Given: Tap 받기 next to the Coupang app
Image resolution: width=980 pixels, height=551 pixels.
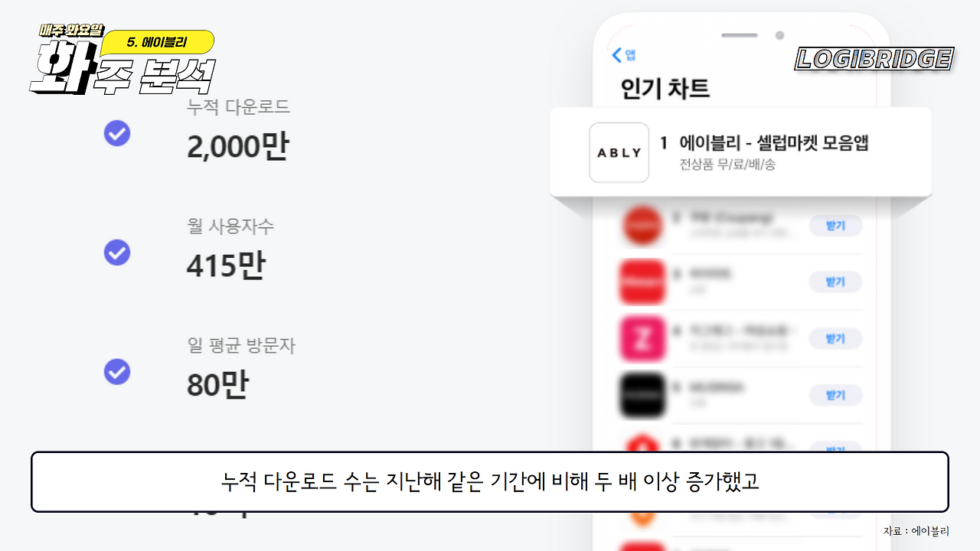Looking at the screenshot, I should (x=835, y=226).
